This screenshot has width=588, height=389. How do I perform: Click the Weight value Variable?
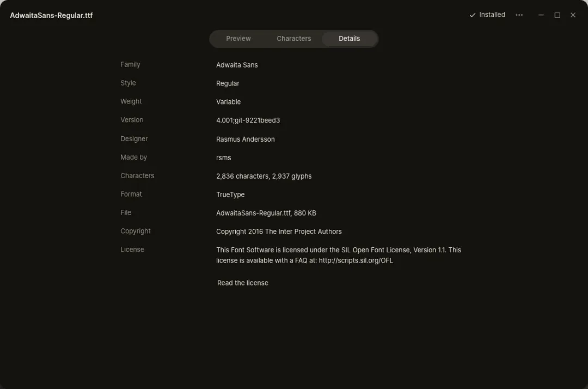coord(228,102)
